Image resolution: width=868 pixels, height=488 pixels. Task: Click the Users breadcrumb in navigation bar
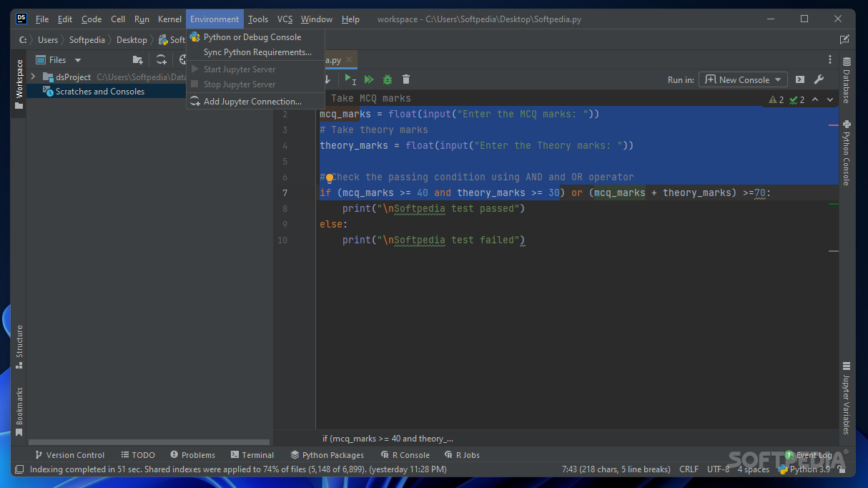pos(48,40)
